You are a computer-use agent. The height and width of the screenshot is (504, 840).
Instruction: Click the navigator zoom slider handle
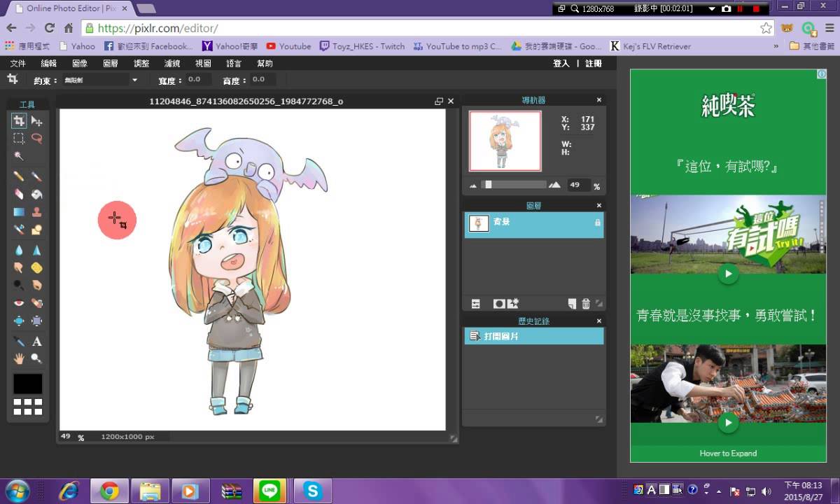point(488,185)
